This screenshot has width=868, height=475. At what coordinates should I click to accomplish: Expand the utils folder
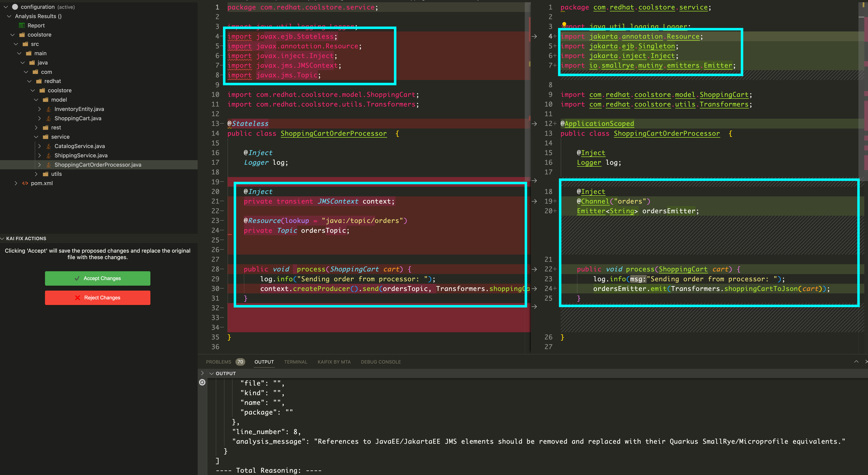click(x=36, y=174)
